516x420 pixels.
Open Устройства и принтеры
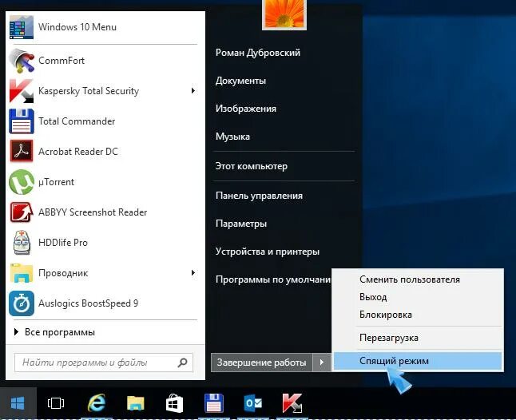click(268, 252)
